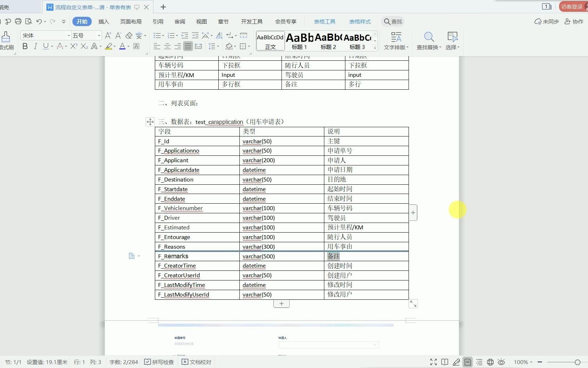The width and height of the screenshot is (588, 368).
Task: Center align the text
Action: [167, 46]
